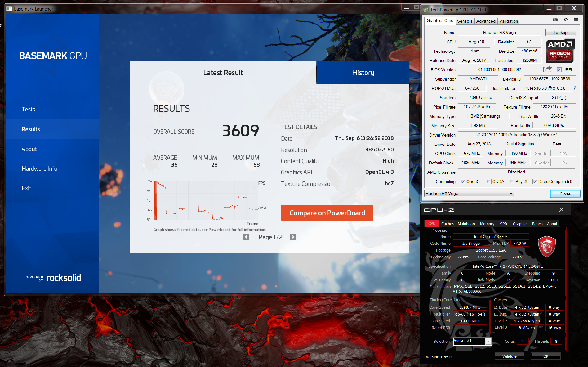Image resolution: width=588 pixels, height=367 pixels.
Task: Toggle the DirectCompute 5.0 checkbox
Action: click(x=535, y=181)
